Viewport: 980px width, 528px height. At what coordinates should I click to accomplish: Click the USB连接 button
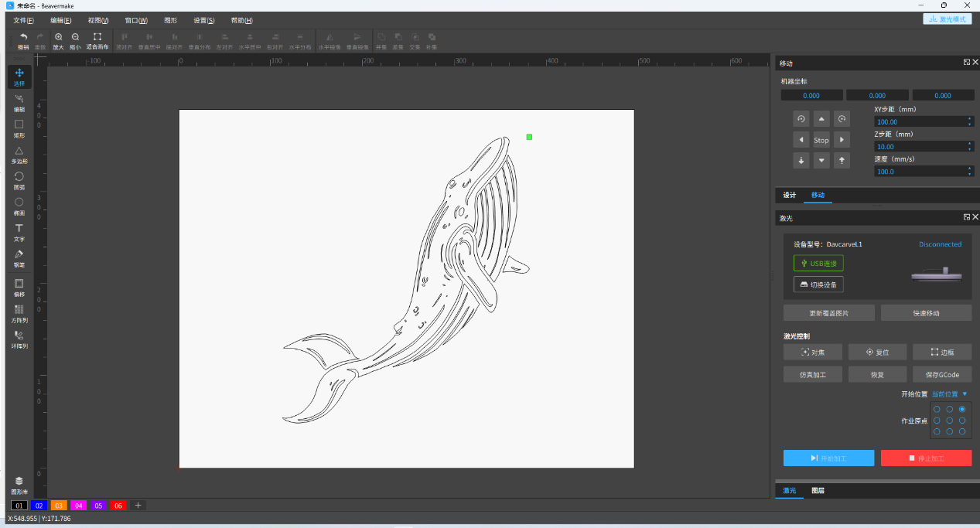(x=818, y=264)
